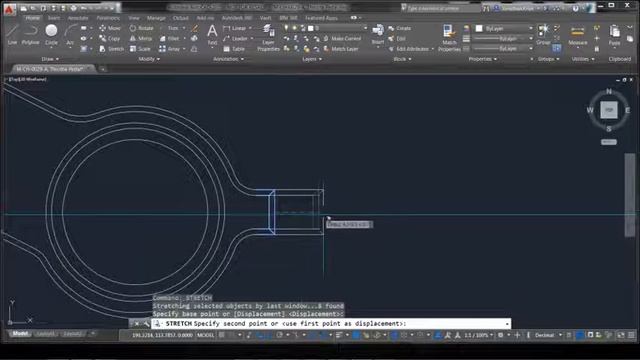Click the AutoCAD application menu logo
This screenshot has height=360, width=640.
9,8
